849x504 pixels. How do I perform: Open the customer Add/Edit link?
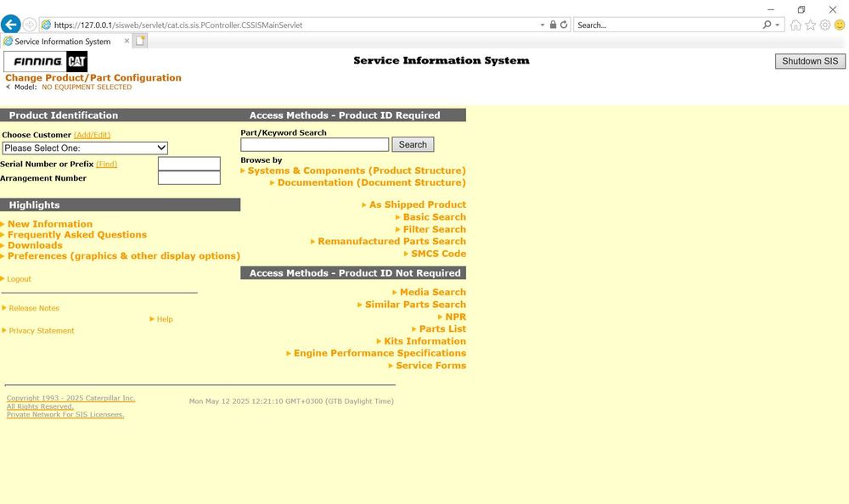pos(92,135)
